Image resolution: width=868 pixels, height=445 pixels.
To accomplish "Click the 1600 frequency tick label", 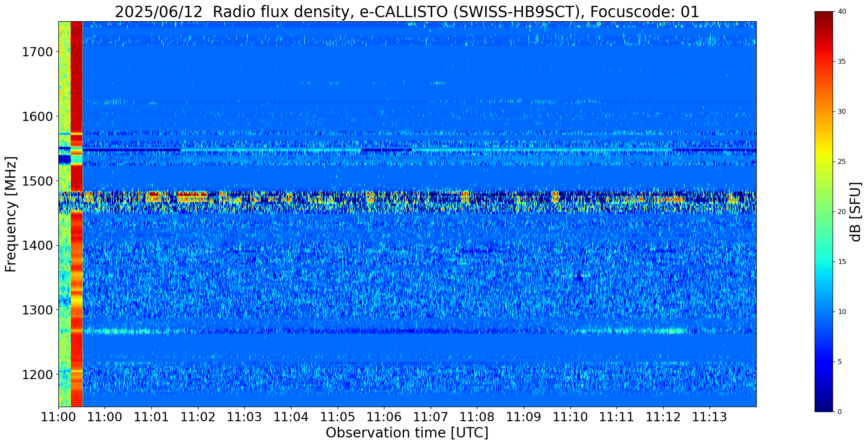I will (x=37, y=116).
